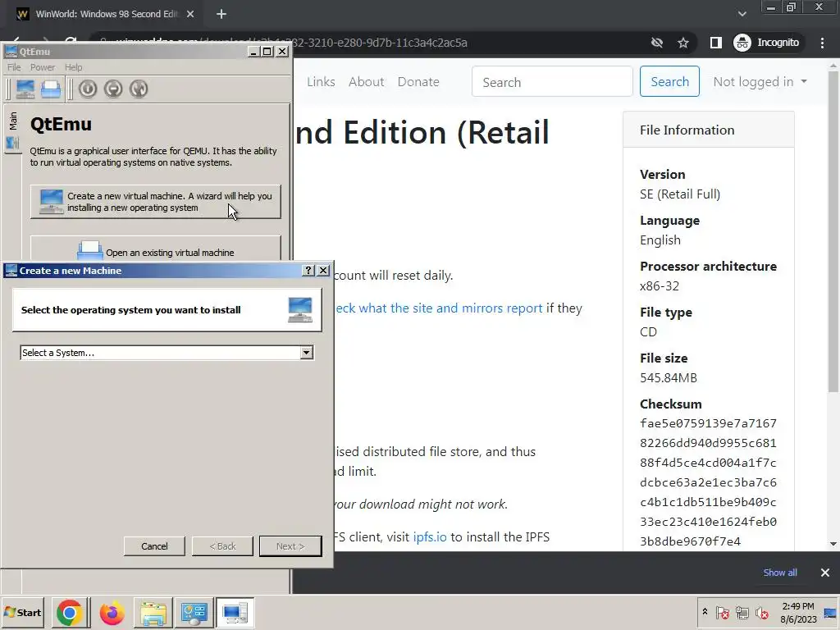
Task: Launch Chrome from the taskbar
Action: pyautogui.click(x=69, y=613)
